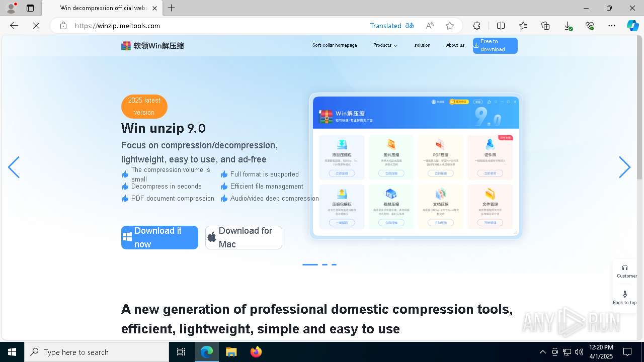Open the About us page
Screen dimensions: 644x362
(x=455, y=45)
